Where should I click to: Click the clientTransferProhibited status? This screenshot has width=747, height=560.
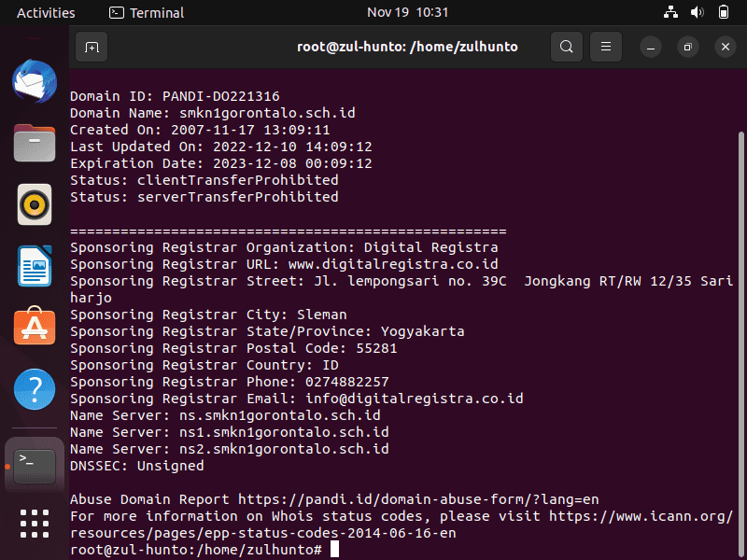point(238,180)
